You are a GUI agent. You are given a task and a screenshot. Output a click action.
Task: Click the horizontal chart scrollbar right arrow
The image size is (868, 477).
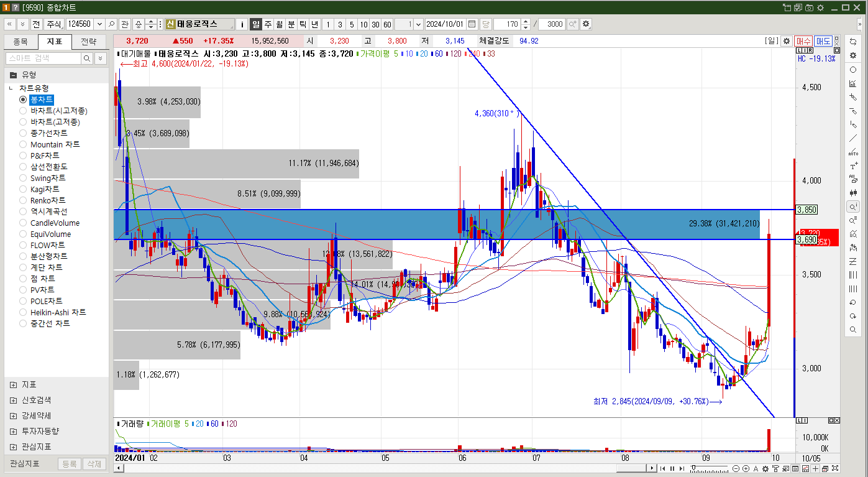(x=651, y=468)
